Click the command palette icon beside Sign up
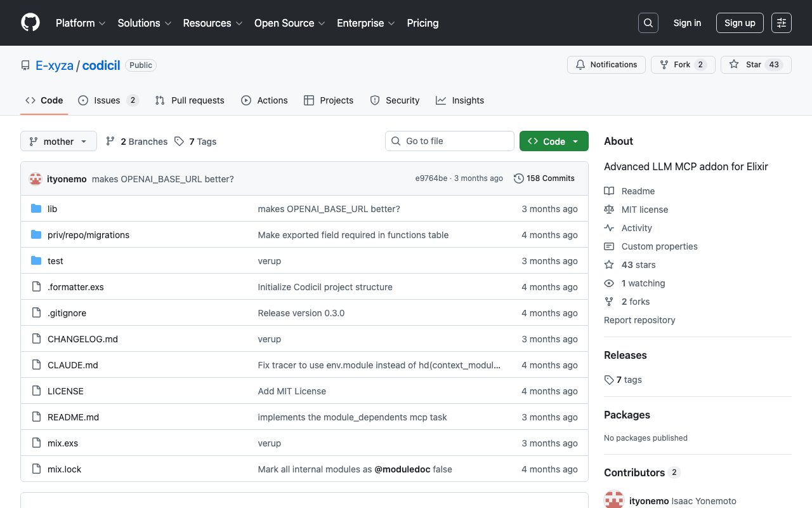812x508 pixels. 781,22
